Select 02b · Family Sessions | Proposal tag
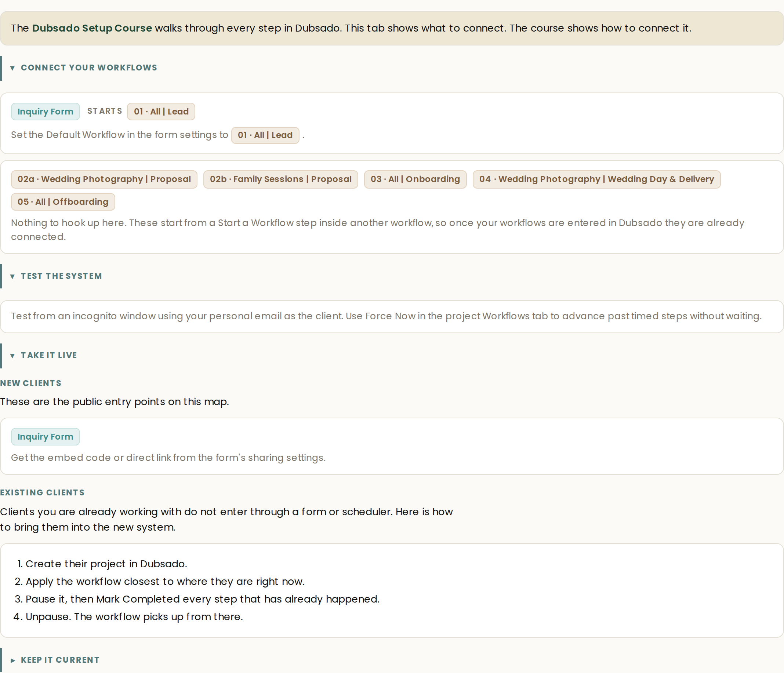The height and width of the screenshot is (673, 784). click(x=281, y=179)
